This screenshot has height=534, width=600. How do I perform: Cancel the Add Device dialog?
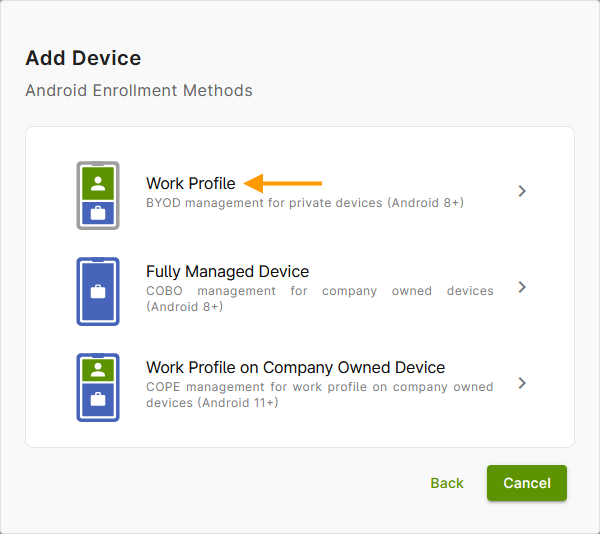coord(527,483)
